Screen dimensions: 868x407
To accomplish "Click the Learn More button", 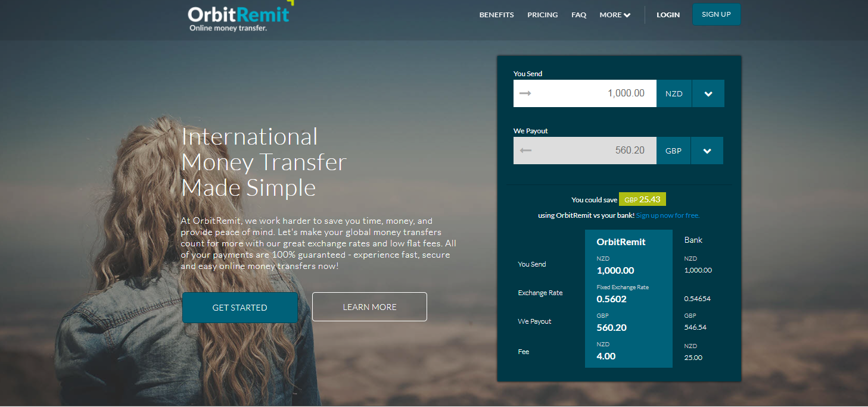I will (x=369, y=307).
